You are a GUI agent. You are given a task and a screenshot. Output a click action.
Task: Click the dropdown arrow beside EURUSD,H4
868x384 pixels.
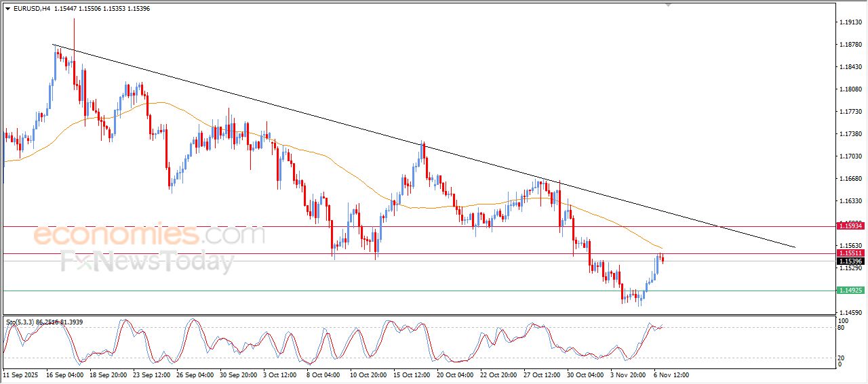pyautogui.click(x=7, y=9)
